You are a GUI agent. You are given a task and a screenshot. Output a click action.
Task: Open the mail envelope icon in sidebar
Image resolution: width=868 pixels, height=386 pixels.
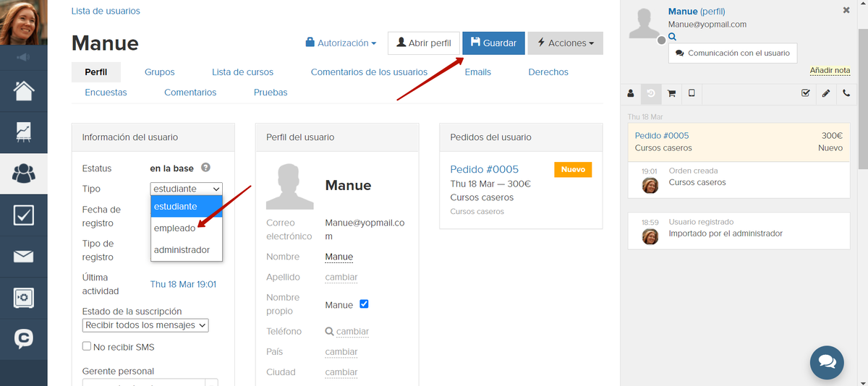(x=24, y=257)
